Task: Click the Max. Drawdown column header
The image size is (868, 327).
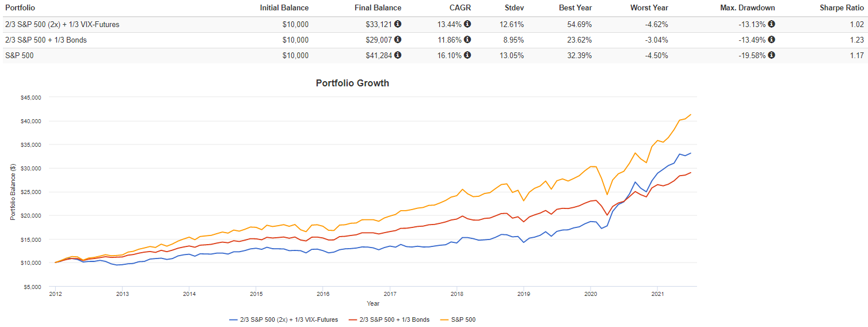Action: click(x=748, y=8)
